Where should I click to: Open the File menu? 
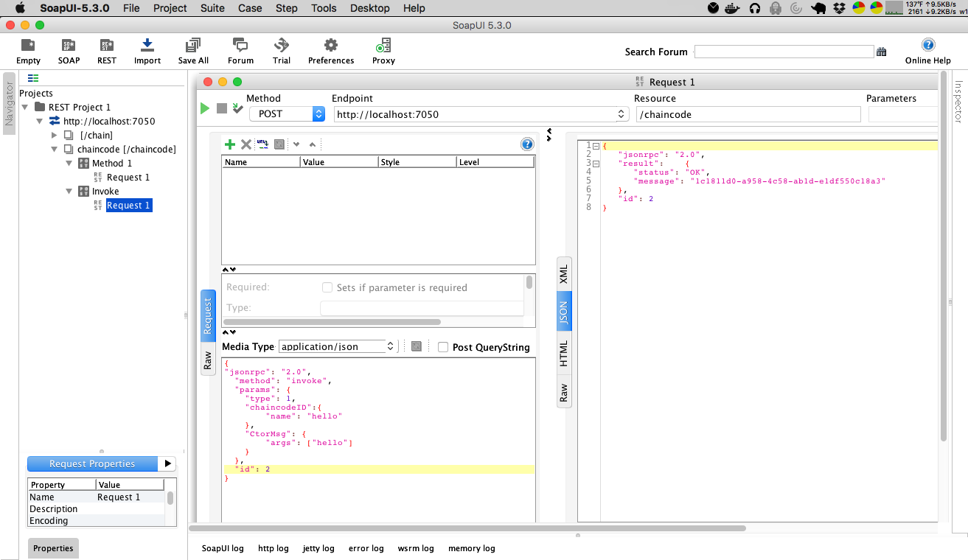click(x=131, y=8)
